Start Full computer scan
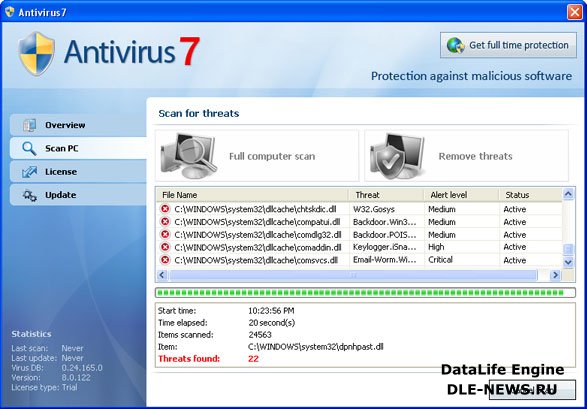Viewport: 587px width, 409px height. (x=257, y=156)
